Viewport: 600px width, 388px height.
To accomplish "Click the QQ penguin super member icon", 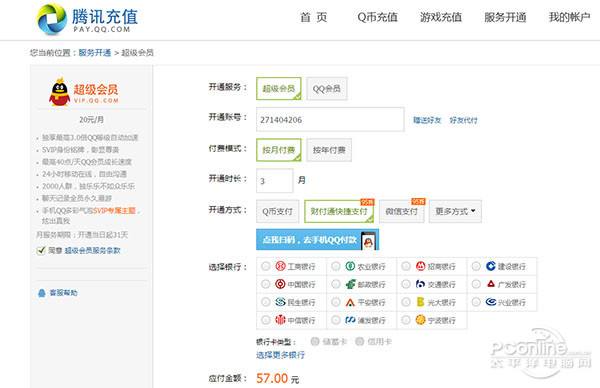I will tap(59, 92).
